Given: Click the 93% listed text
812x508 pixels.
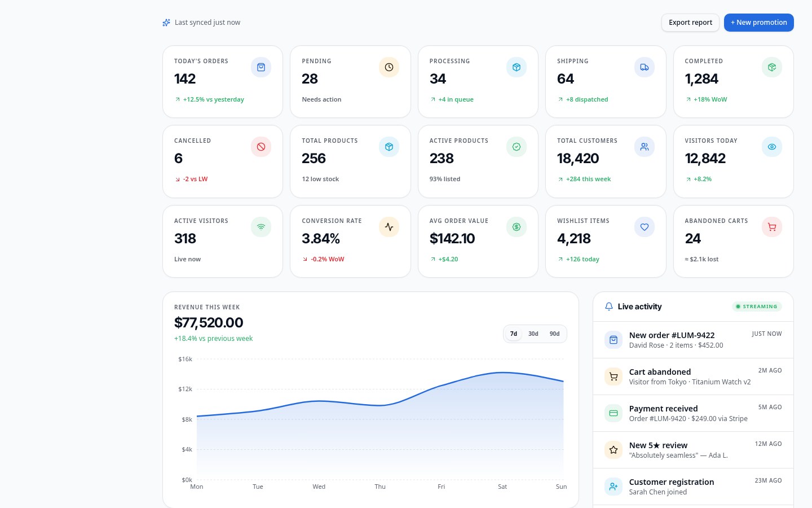Looking at the screenshot, I should [445, 179].
